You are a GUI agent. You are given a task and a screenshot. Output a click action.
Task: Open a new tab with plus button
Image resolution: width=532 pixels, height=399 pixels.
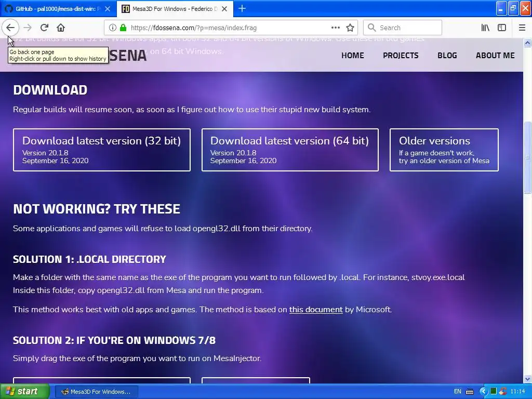tap(242, 8)
